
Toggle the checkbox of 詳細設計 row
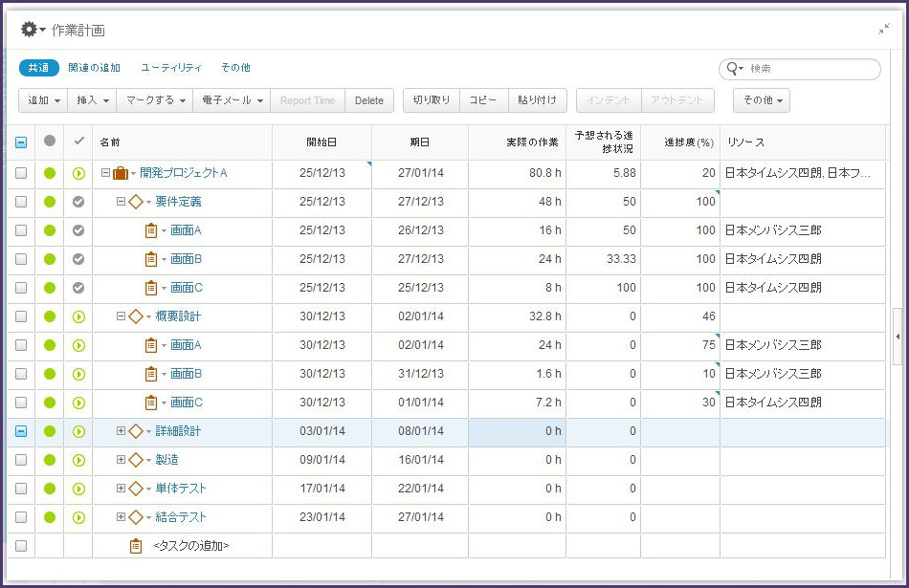click(21, 431)
